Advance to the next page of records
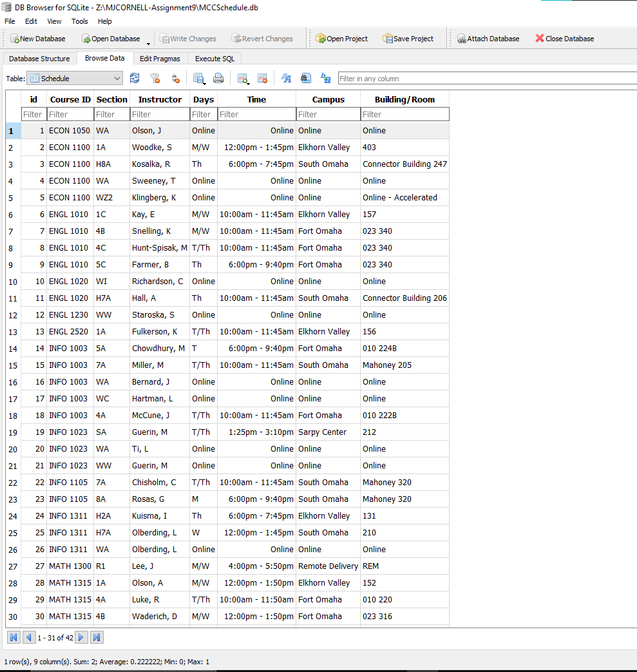This screenshot has height=672, width=637. tap(81, 637)
